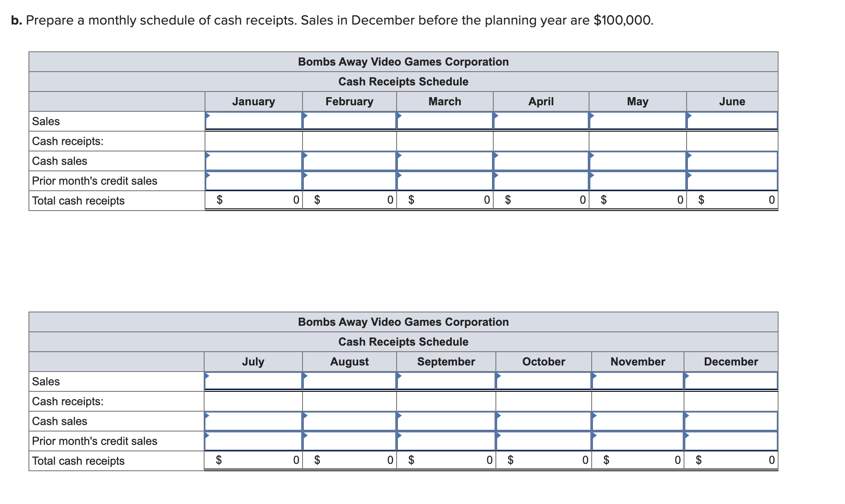Click the September column header
Viewport: 845px width, 504px height.
[446, 362]
